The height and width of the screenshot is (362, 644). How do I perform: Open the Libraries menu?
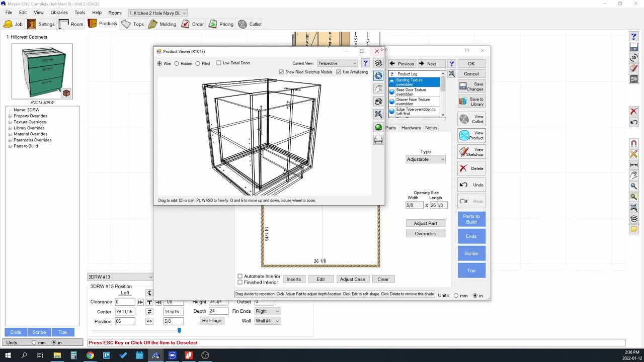pos(59,13)
